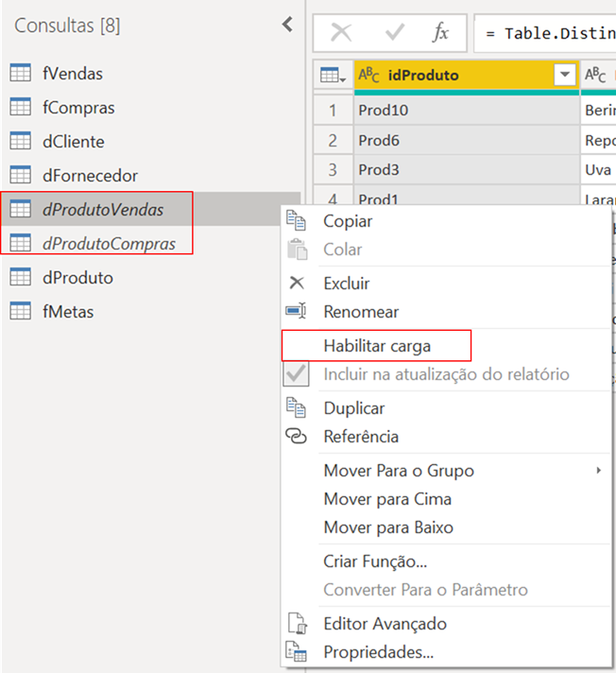Open the idProduto column filter dropdown
Viewport: 616px width, 673px height.
point(565,75)
